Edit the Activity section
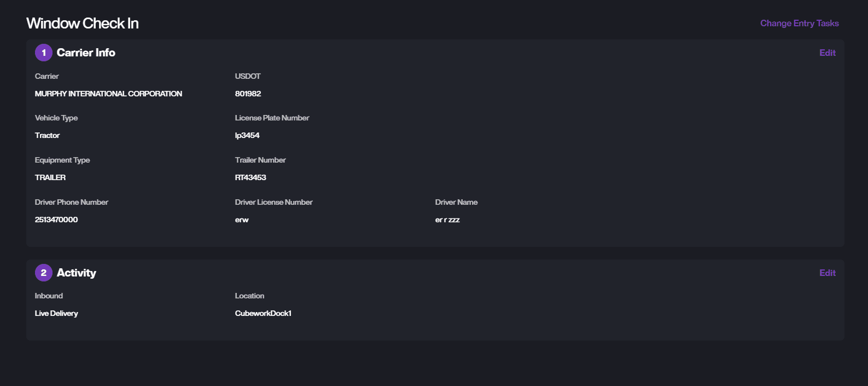 tap(827, 273)
